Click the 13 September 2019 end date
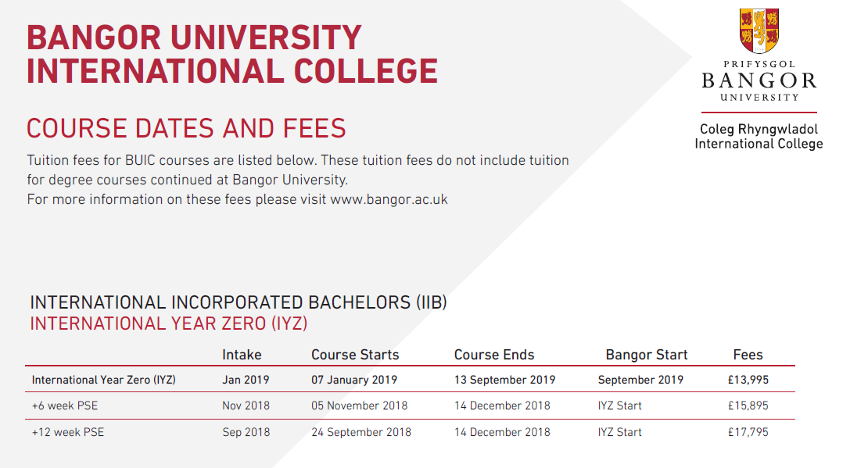The height and width of the screenshot is (468, 868). [x=504, y=380]
